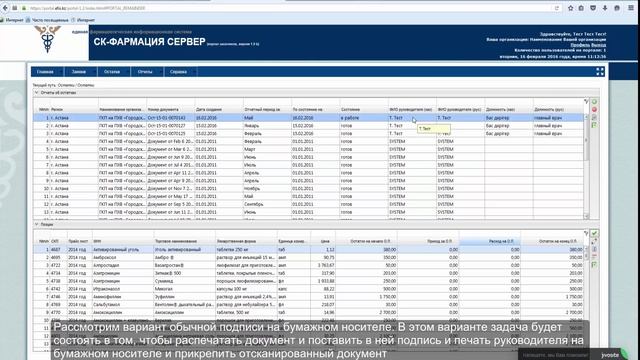Click the reports table vertical scrollbar

(x=587, y=166)
